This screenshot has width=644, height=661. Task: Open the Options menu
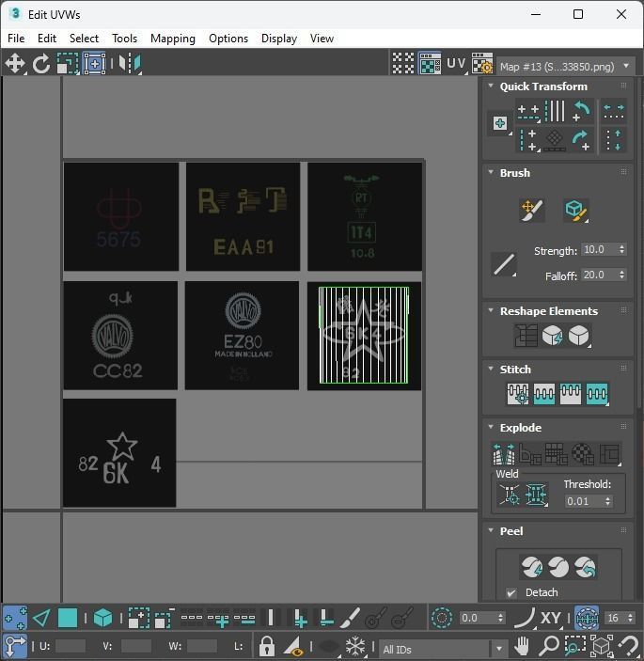pos(228,39)
